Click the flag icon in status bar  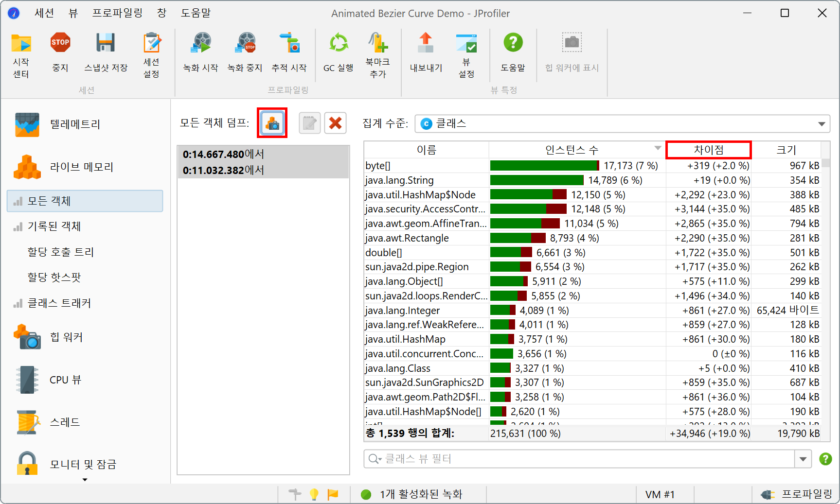[x=333, y=494]
